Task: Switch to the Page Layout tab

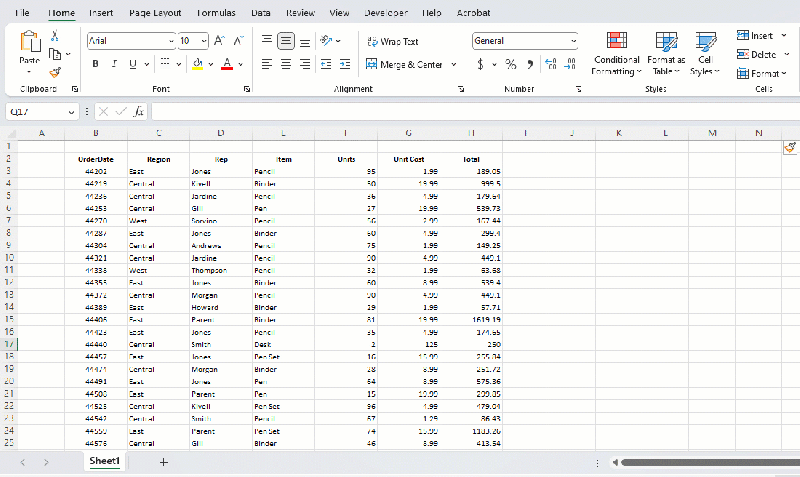Action: (155, 13)
